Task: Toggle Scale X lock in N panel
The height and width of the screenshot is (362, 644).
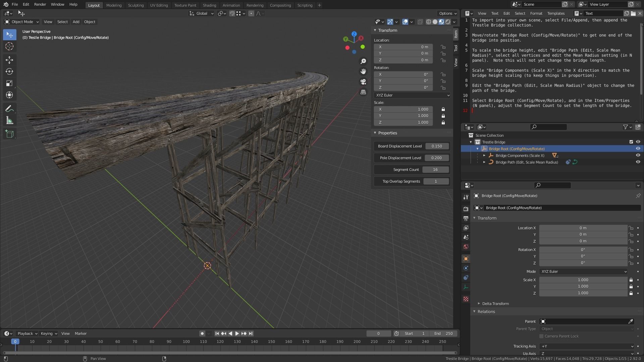Action: coord(443,109)
